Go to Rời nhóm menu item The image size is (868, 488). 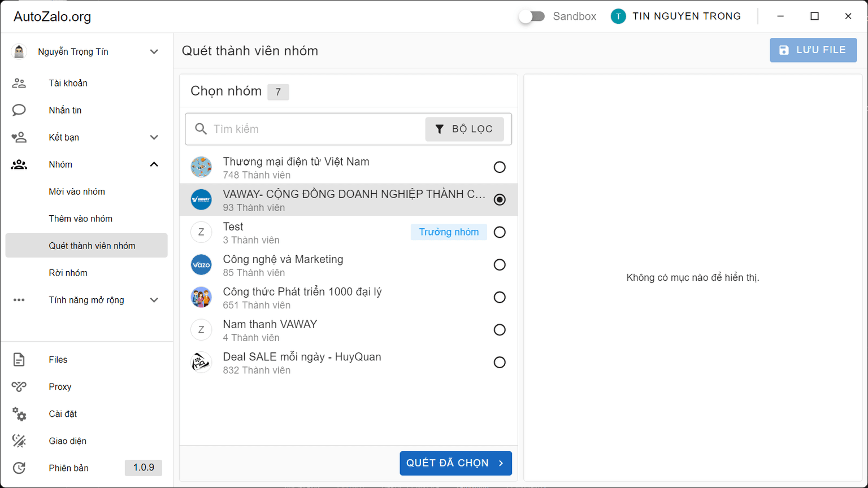point(68,273)
